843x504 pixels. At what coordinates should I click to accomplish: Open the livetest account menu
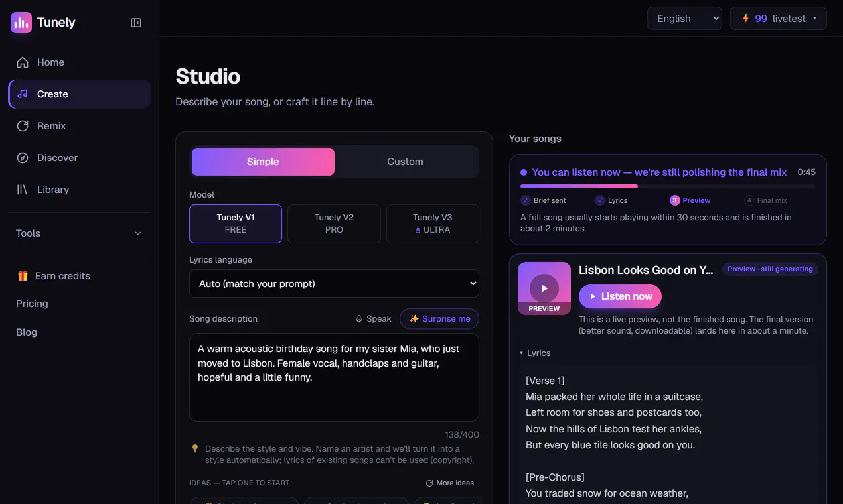click(x=779, y=19)
